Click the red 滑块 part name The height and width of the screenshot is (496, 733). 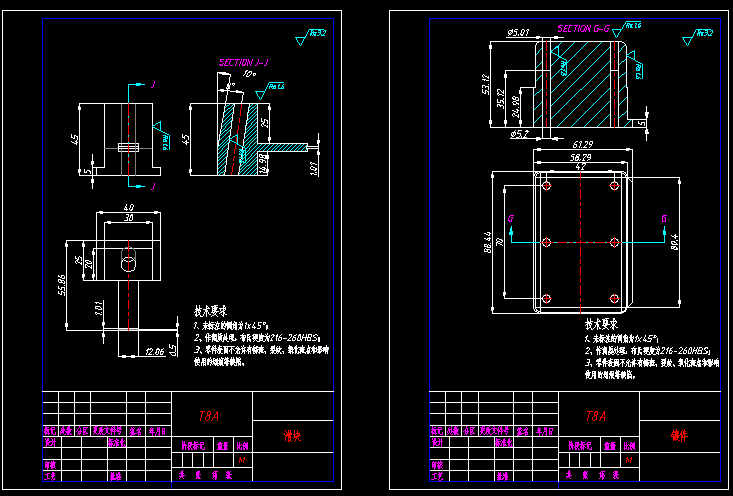293,436
